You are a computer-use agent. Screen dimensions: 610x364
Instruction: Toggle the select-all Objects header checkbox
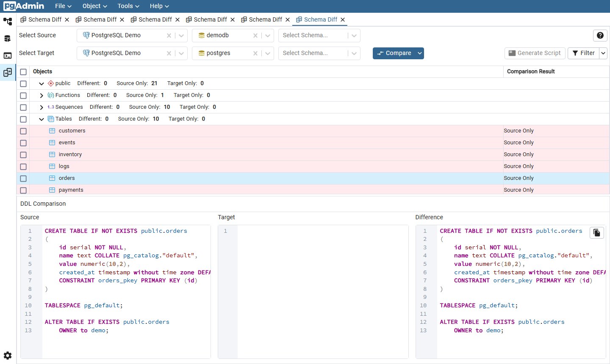(x=23, y=72)
